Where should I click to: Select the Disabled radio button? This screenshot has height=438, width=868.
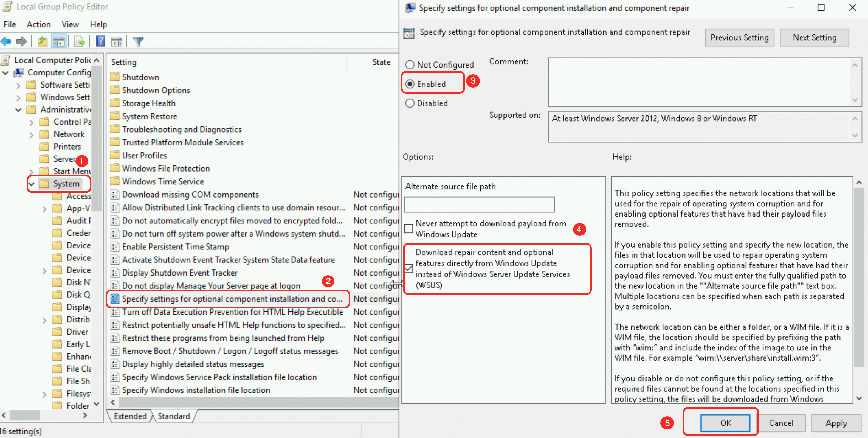[410, 103]
